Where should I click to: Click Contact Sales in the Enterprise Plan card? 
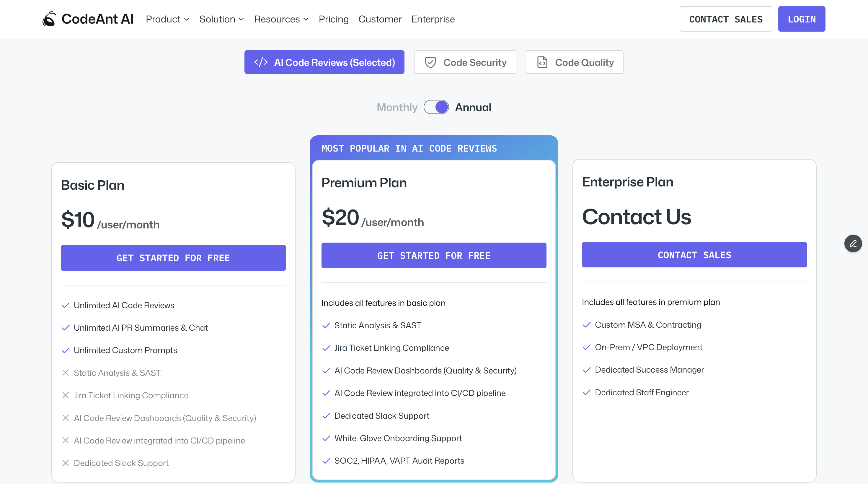point(694,255)
